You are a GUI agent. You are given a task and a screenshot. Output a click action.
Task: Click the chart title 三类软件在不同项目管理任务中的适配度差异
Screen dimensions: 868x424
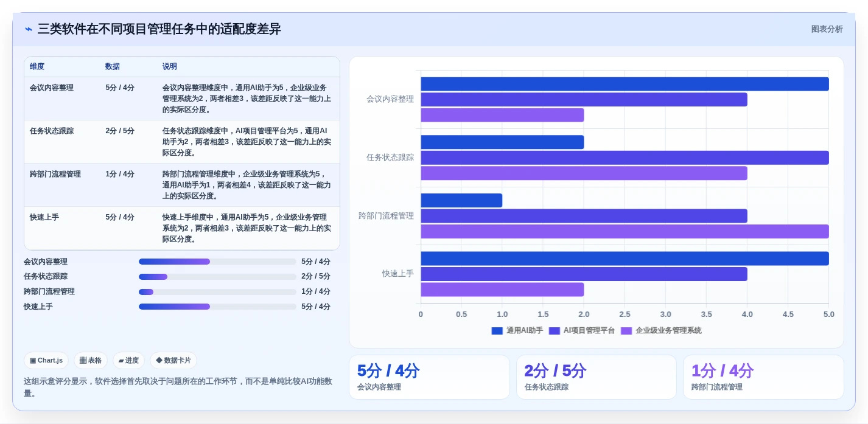[159, 29]
